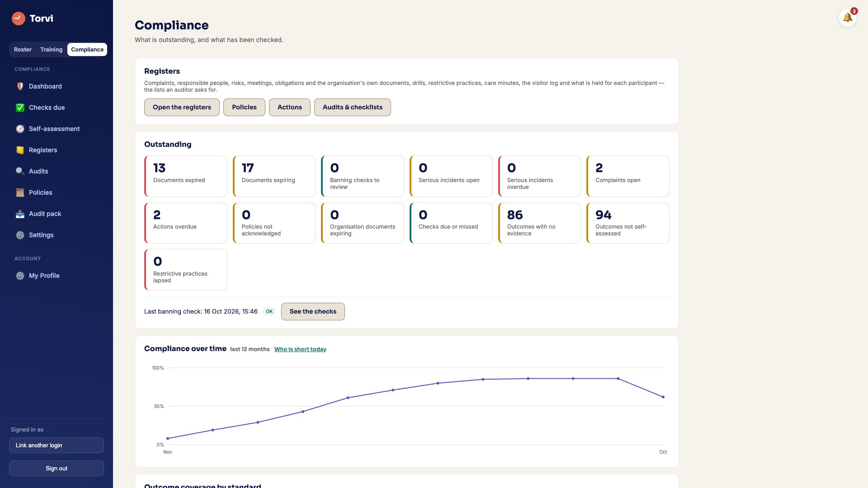Screen dimensions: 868x488
Task: Click the Checks due checkmark icon
Action: pyautogui.click(x=20, y=108)
